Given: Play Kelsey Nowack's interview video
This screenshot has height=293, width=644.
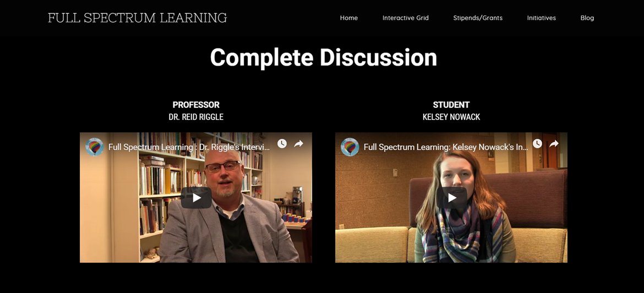Looking at the screenshot, I should point(451,198).
